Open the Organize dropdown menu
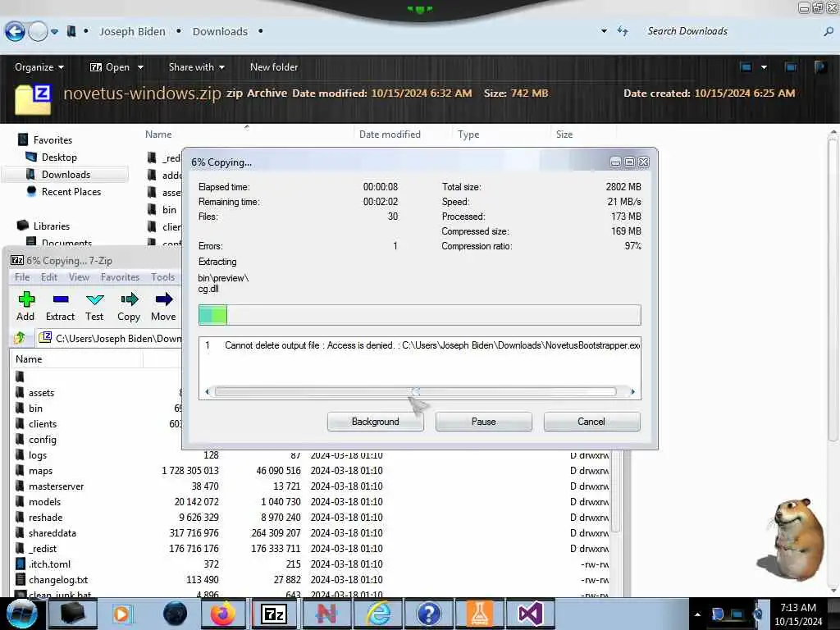Image resolution: width=840 pixels, height=630 pixels. [39, 67]
